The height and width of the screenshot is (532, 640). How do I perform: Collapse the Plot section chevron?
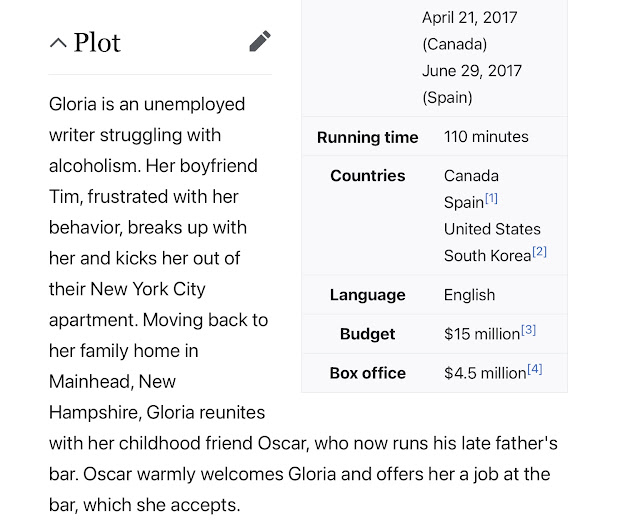coord(58,43)
